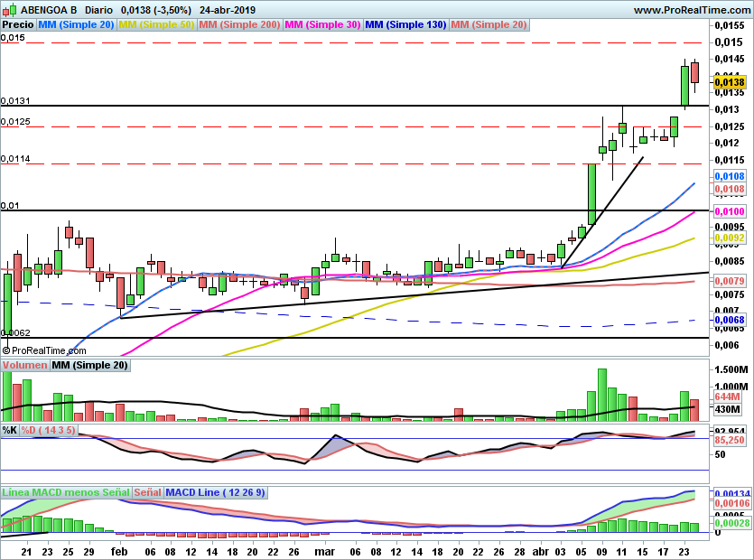
Task: Click the 50 level on stochastic axis
Action: point(721,454)
